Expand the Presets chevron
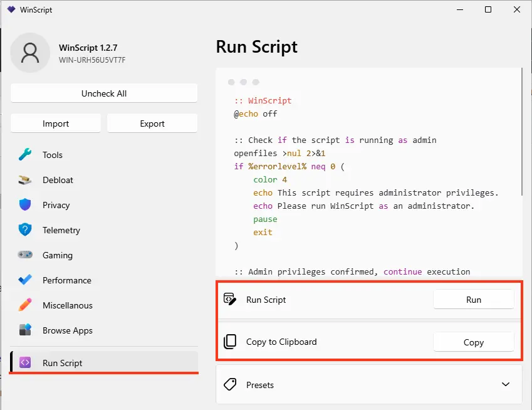Image resolution: width=532 pixels, height=410 pixels. pyautogui.click(x=506, y=384)
